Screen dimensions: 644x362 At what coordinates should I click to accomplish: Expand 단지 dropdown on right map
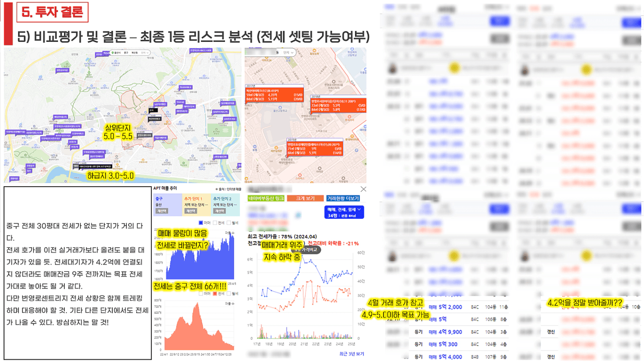(289, 53)
